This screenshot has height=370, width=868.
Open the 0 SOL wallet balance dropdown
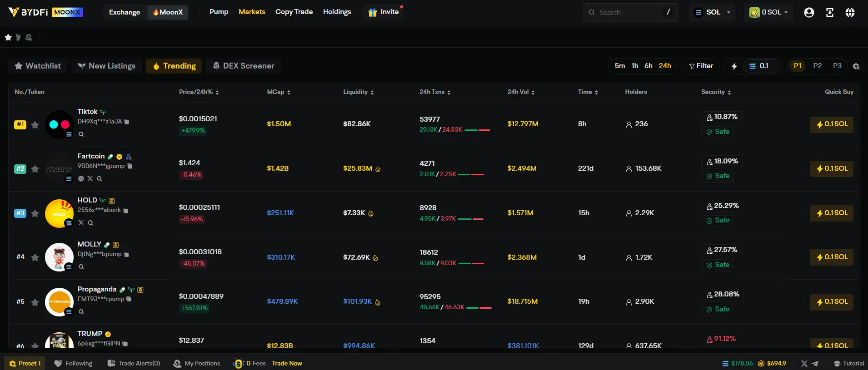click(768, 13)
